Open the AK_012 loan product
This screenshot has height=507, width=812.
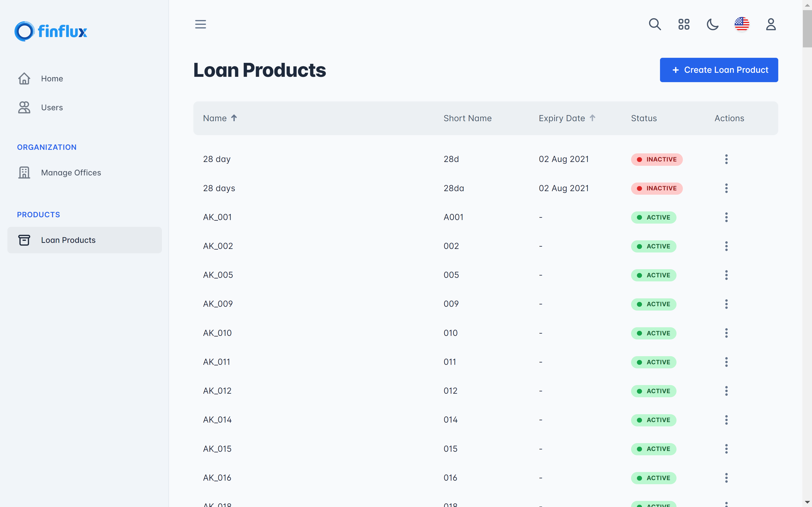[x=217, y=390]
